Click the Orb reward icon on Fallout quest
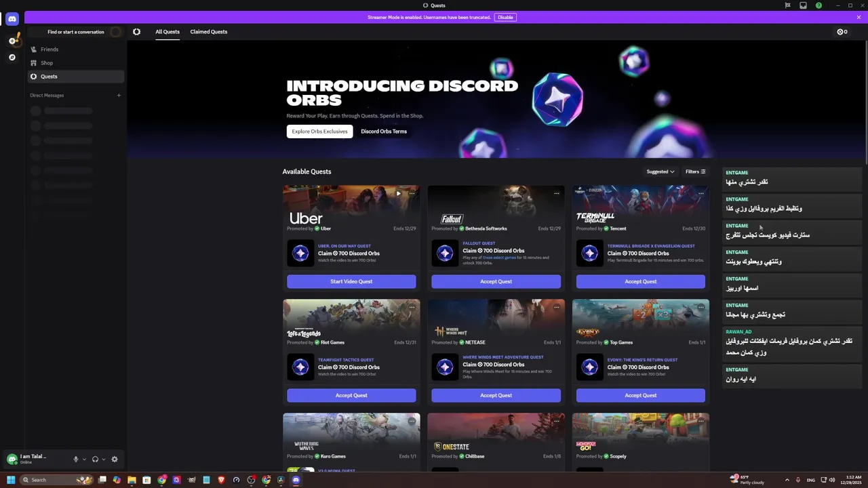 pos(445,253)
